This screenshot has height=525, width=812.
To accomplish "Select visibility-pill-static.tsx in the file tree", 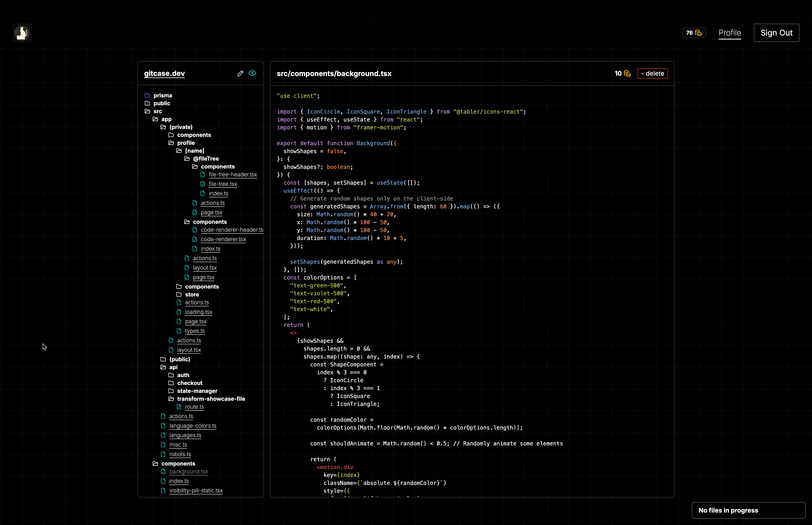I will [195, 491].
